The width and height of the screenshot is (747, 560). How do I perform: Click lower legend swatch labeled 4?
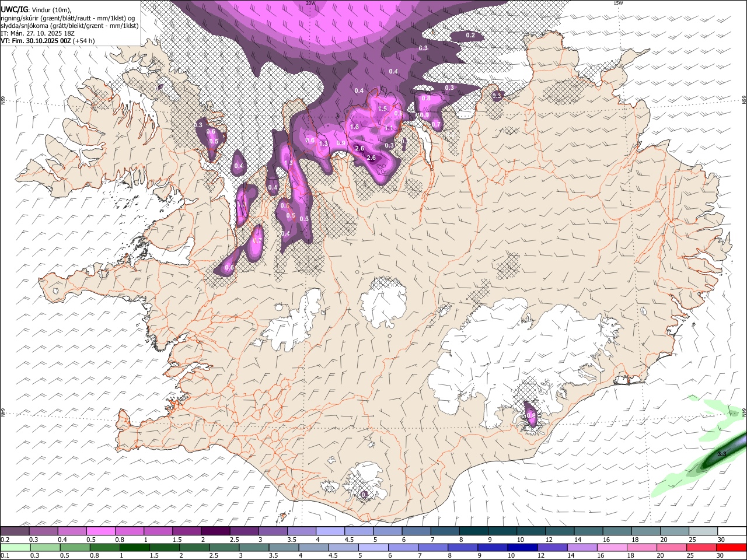pos(314,547)
